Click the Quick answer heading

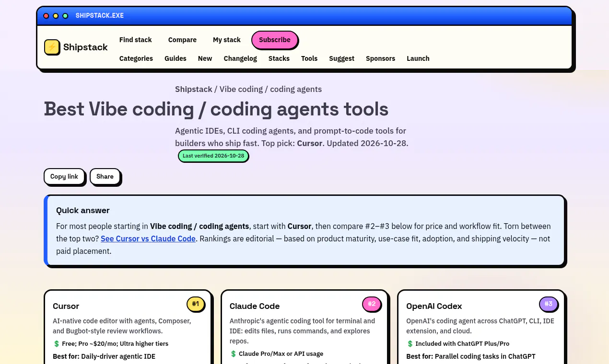tap(83, 210)
